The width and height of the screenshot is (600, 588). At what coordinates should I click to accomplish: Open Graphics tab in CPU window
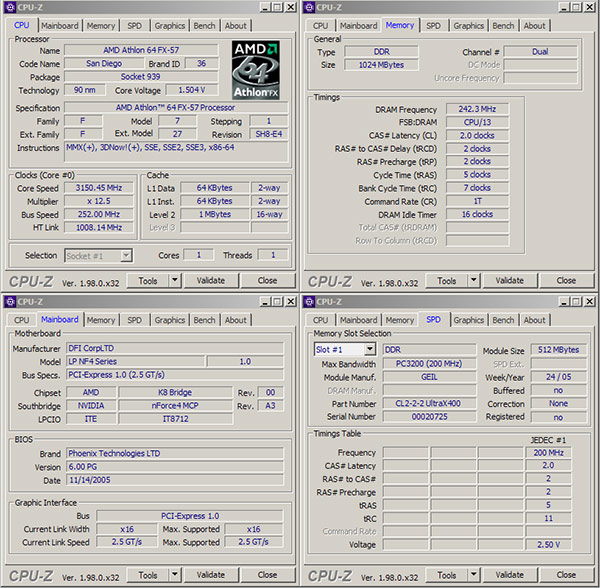click(x=170, y=26)
